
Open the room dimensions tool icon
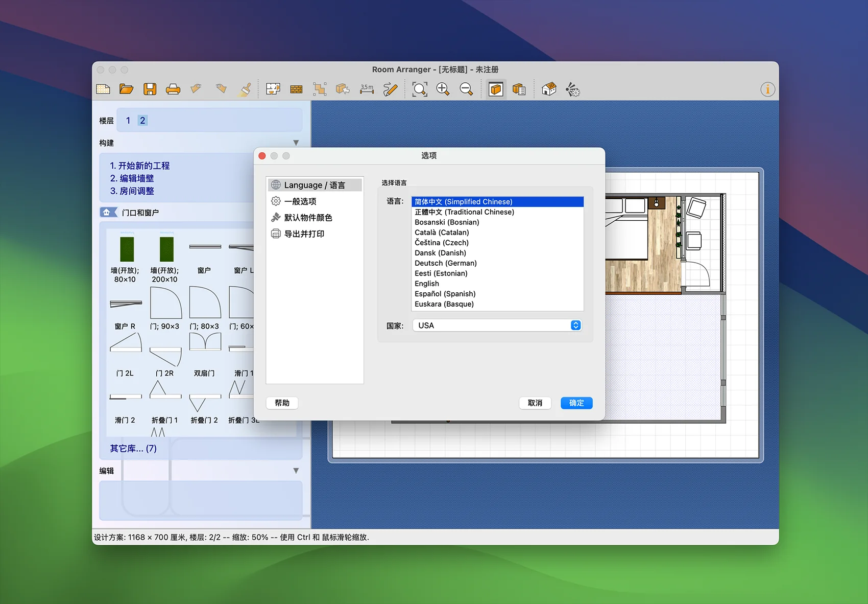273,89
